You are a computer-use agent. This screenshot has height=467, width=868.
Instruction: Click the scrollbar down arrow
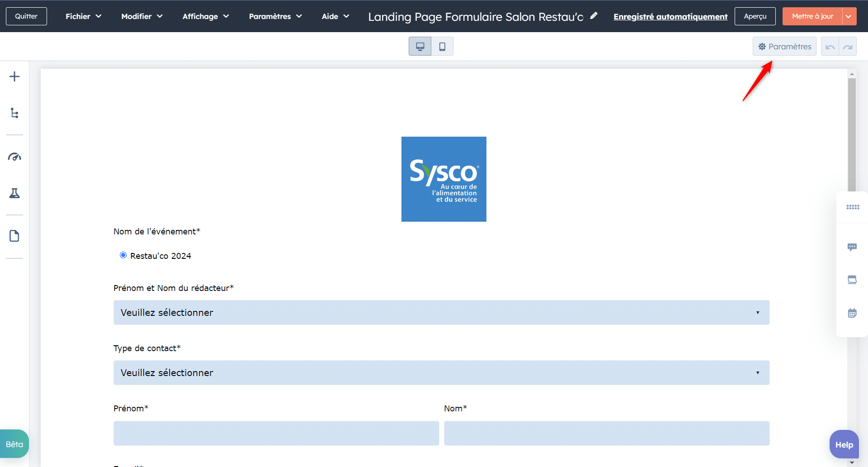852,462
